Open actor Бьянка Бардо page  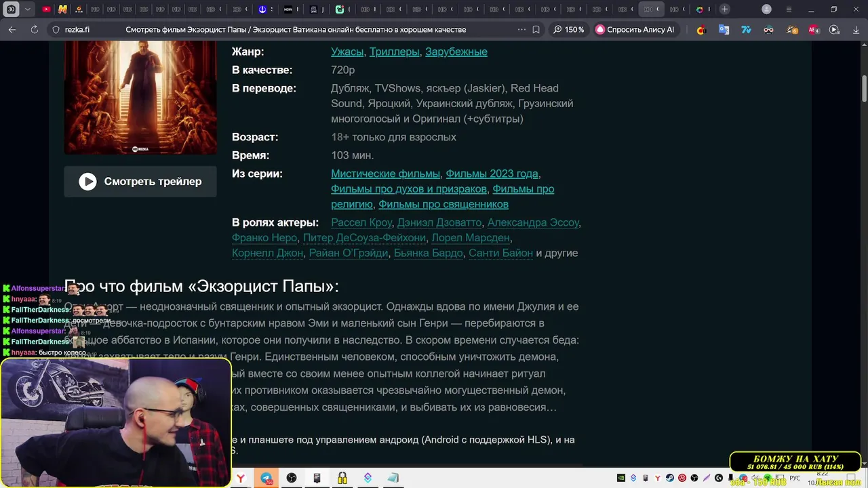(x=428, y=253)
